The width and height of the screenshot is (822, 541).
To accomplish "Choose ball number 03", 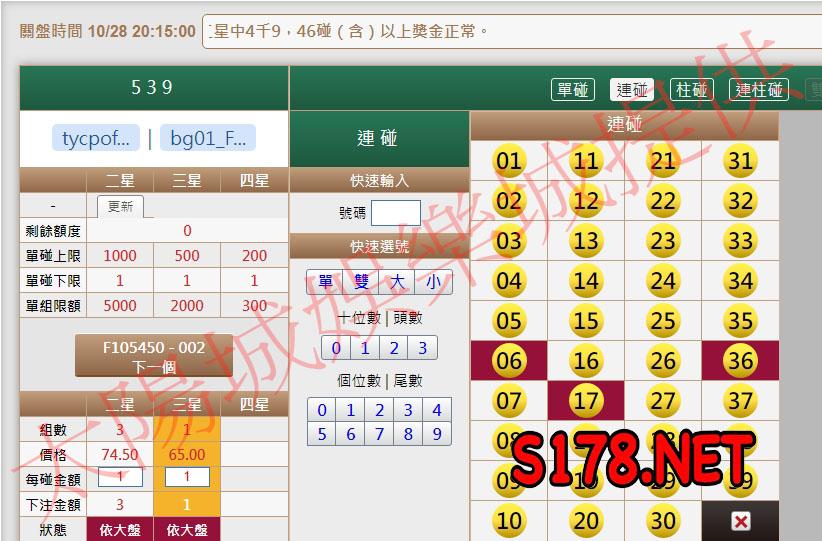I will click(x=509, y=241).
